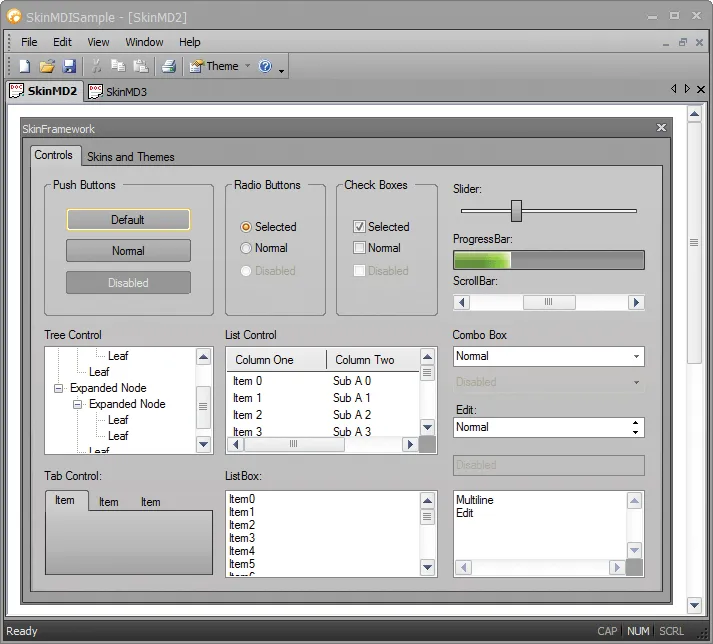This screenshot has width=713, height=644.
Task: Click the Copy toolbar icon
Action: [x=118, y=66]
